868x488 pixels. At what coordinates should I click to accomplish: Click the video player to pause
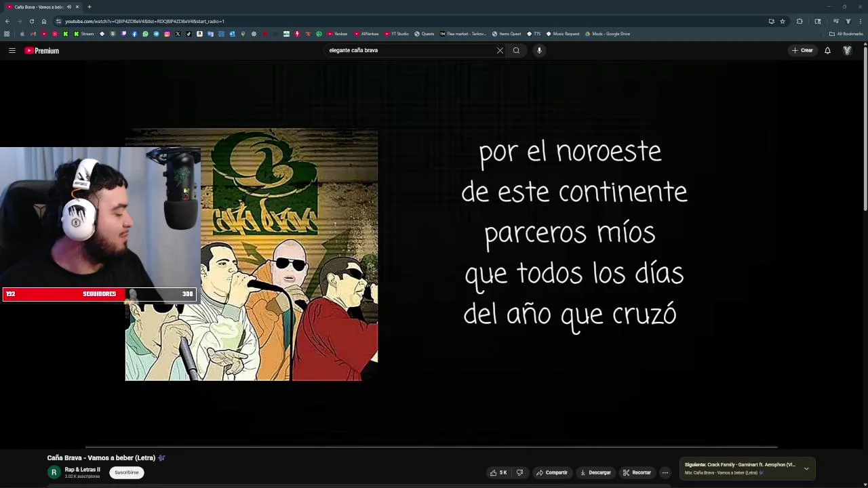[x=431, y=254]
